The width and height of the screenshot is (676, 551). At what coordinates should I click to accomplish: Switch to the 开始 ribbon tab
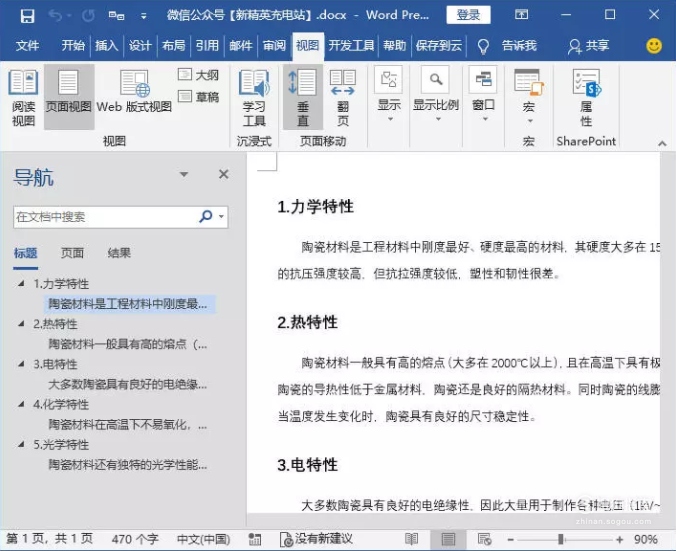tap(73, 45)
